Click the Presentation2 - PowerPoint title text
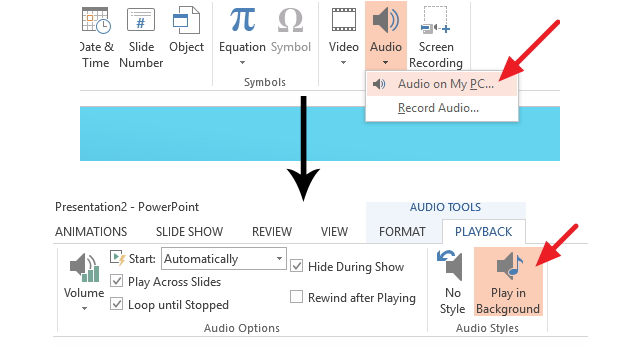 (127, 207)
